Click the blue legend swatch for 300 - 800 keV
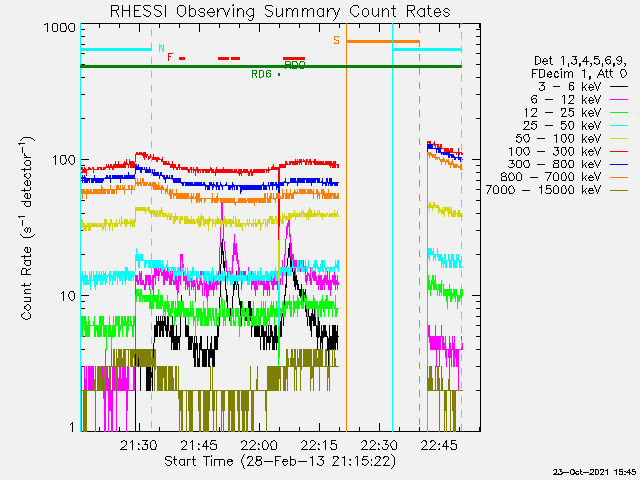 click(619, 164)
